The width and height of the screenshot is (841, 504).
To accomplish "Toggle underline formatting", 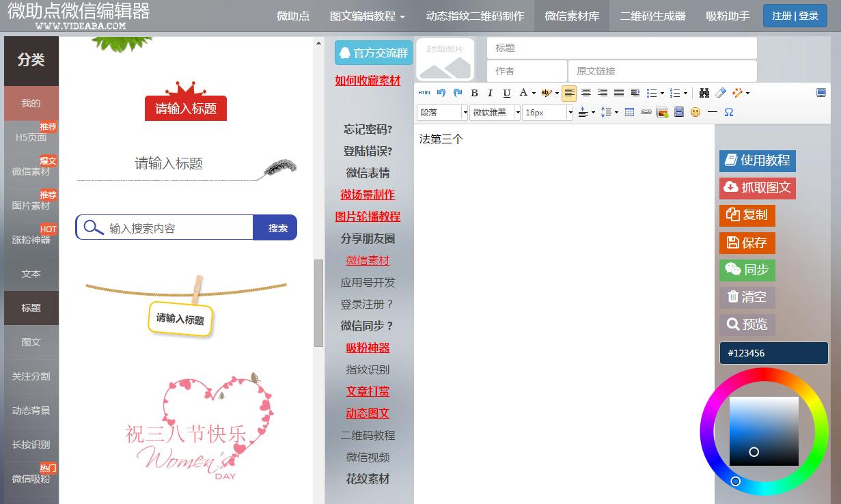I will [505, 93].
